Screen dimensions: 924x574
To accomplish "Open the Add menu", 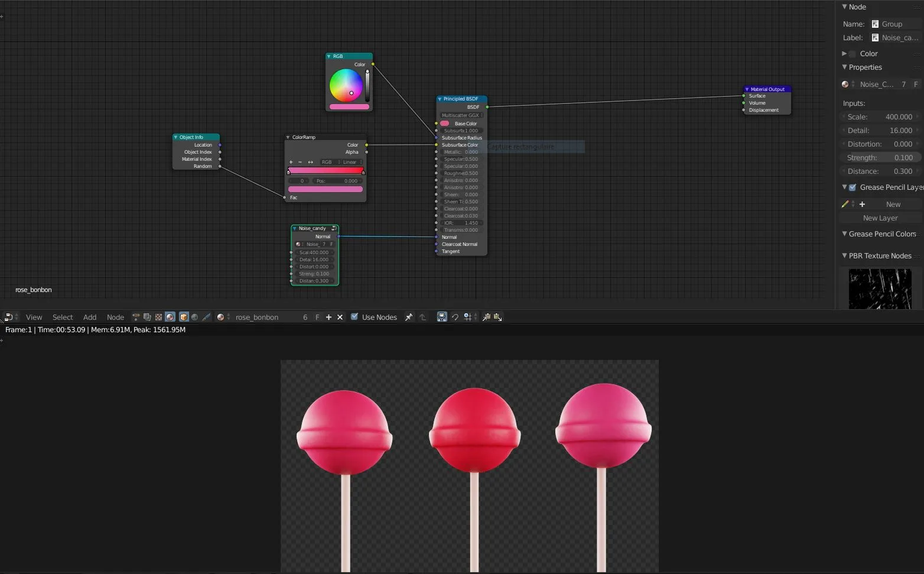I will 90,317.
